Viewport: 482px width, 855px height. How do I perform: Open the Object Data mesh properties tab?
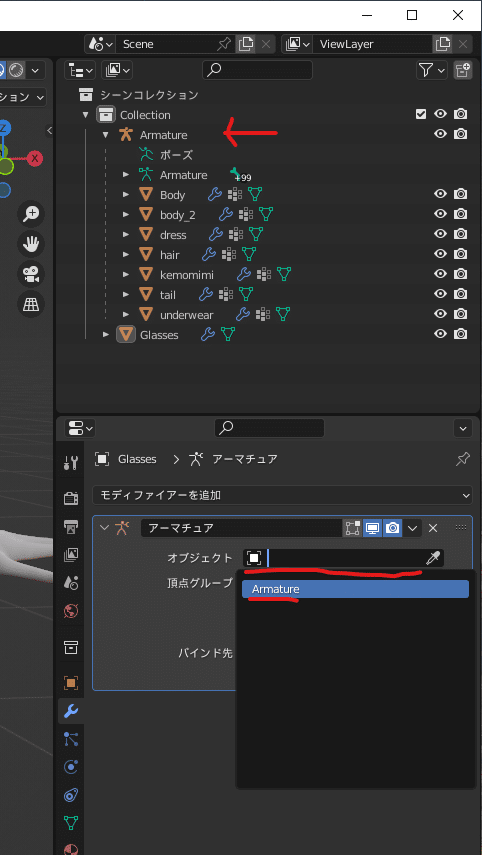(x=71, y=823)
